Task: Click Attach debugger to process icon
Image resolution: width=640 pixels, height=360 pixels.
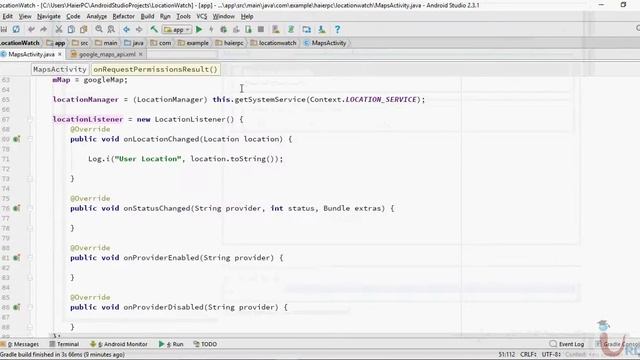Action: click(248, 29)
